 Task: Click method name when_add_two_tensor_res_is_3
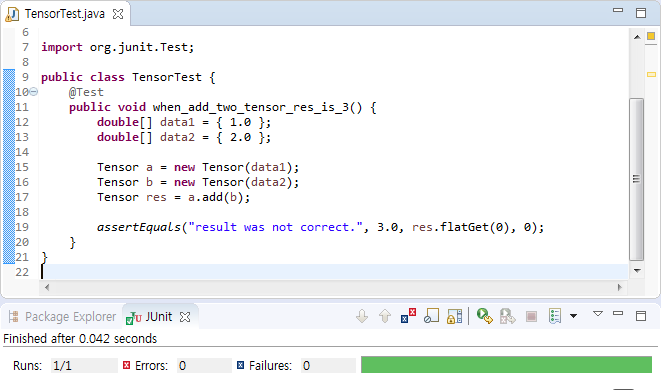[250, 108]
